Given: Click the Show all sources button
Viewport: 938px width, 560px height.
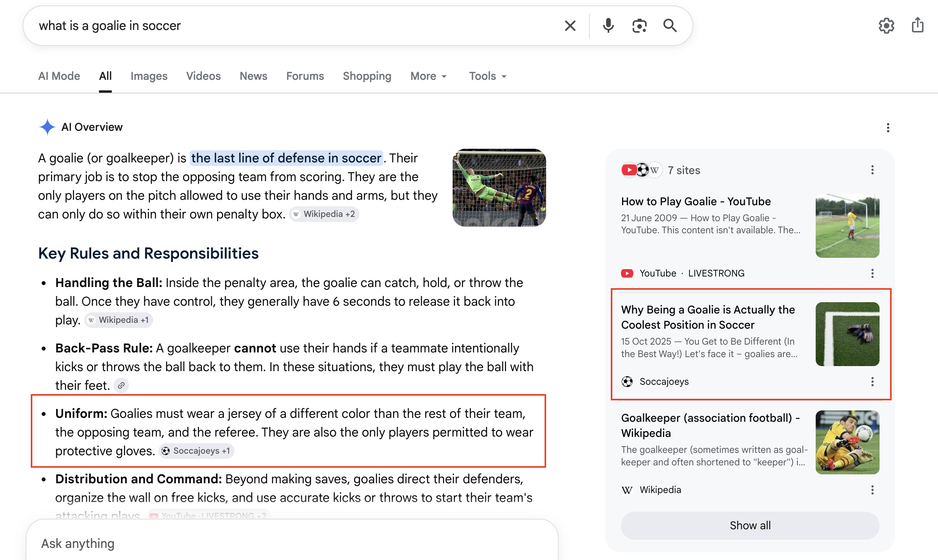Looking at the screenshot, I should coord(750,525).
